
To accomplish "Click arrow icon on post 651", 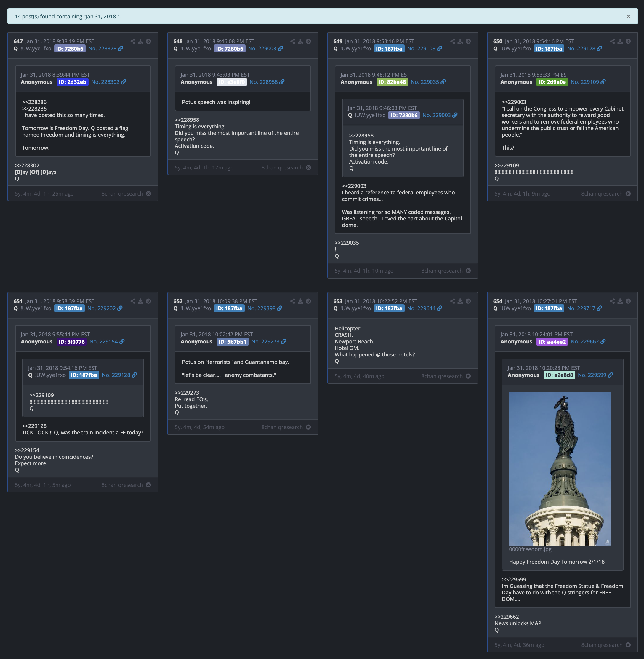I will 148,301.
